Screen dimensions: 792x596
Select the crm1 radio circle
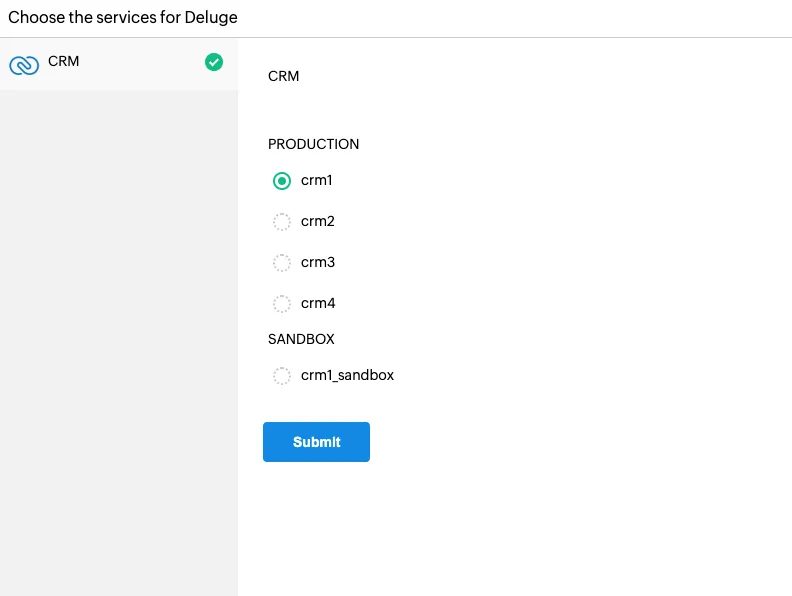pyautogui.click(x=282, y=181)
